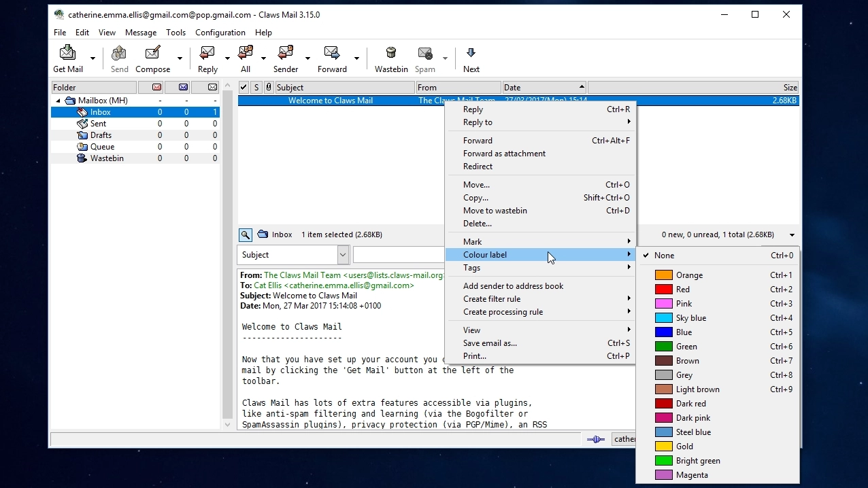Open the Configuration menu
This screenshot has height=488, width=868.
pos(220,33)
